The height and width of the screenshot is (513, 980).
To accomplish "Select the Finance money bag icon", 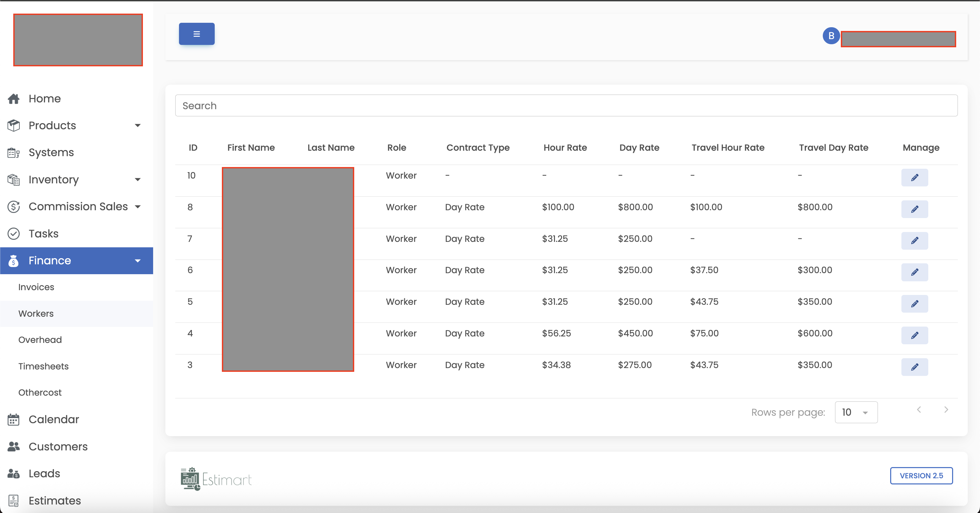I will [x=14, y=261].
